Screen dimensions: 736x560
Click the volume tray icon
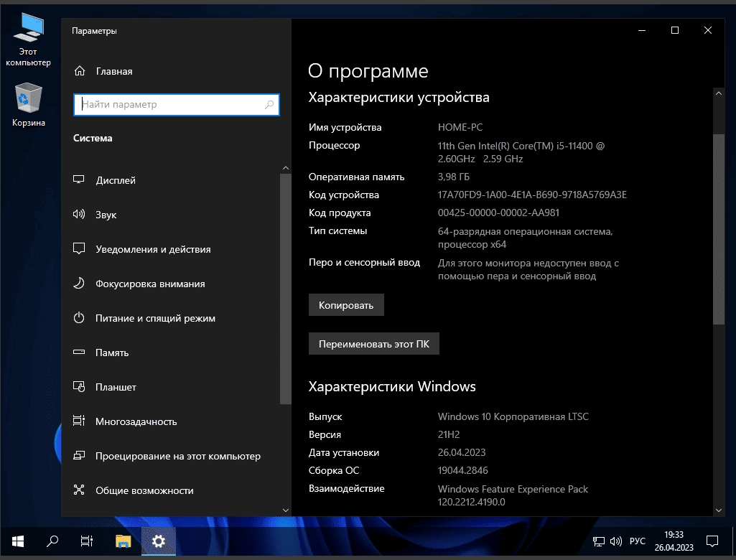pyautogui.click(x=616, y=542)
